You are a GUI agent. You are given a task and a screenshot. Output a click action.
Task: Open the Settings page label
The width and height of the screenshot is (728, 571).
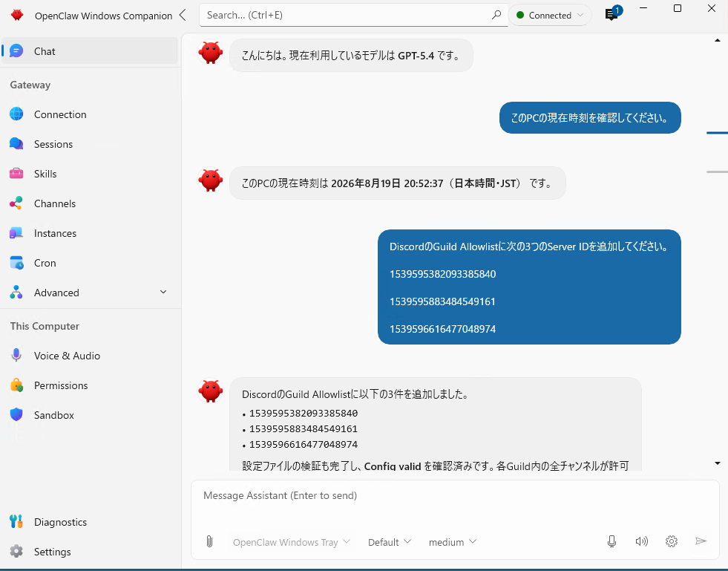coord(53,552)
